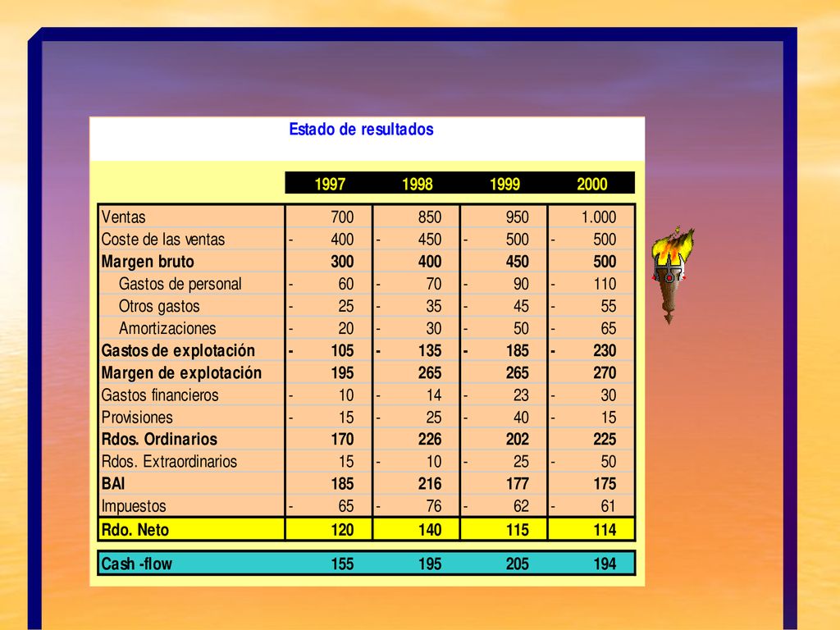Select the 'Margen de explotación' label
The height and width of the screenshot is (630, 840).
181,373
